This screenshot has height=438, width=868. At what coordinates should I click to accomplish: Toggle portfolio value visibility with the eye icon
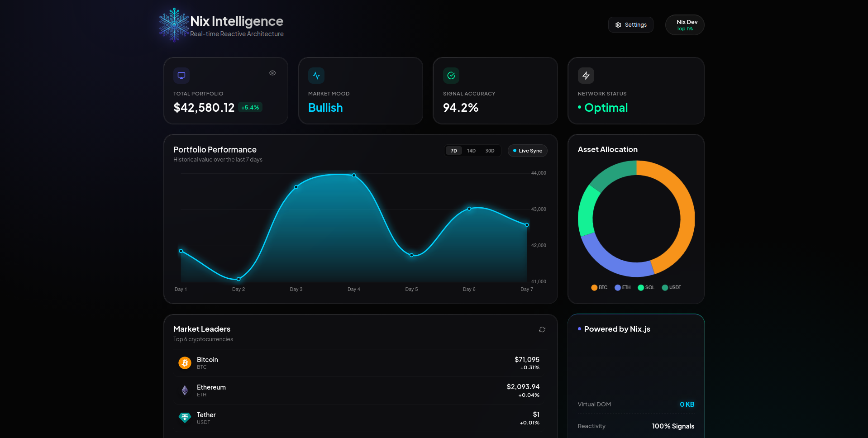(x=272, y=72)
